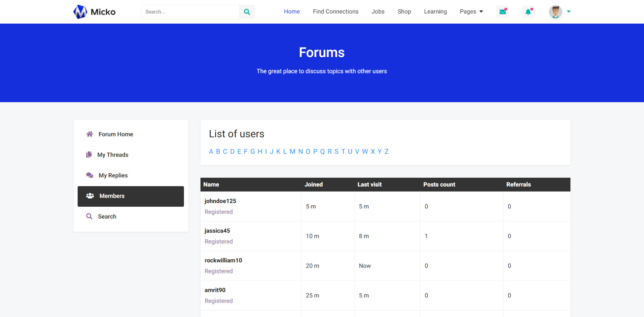Filter users by letter M
Image resolution: width=644 pixels, height=317 pixels.
292,152
